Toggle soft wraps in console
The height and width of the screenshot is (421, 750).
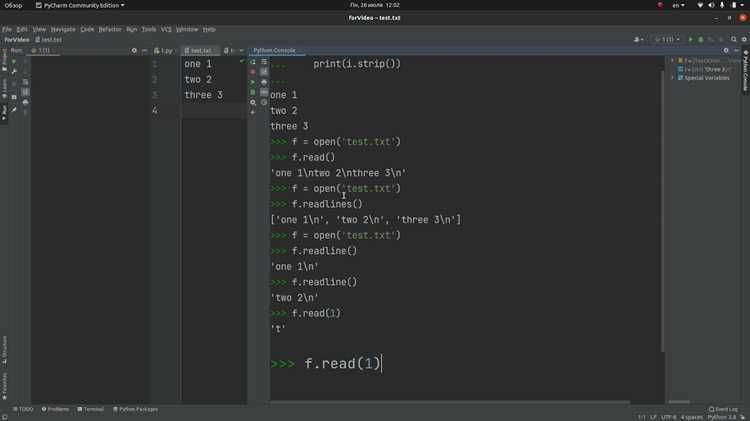click(x=264, y=62)
